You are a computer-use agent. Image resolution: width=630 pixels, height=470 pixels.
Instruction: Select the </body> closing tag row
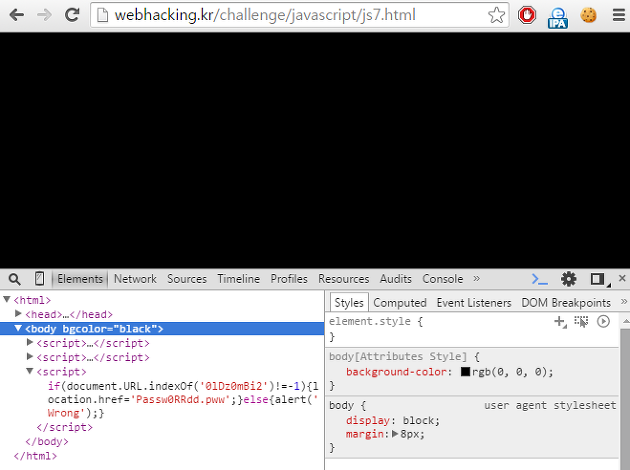coord(47,441)
